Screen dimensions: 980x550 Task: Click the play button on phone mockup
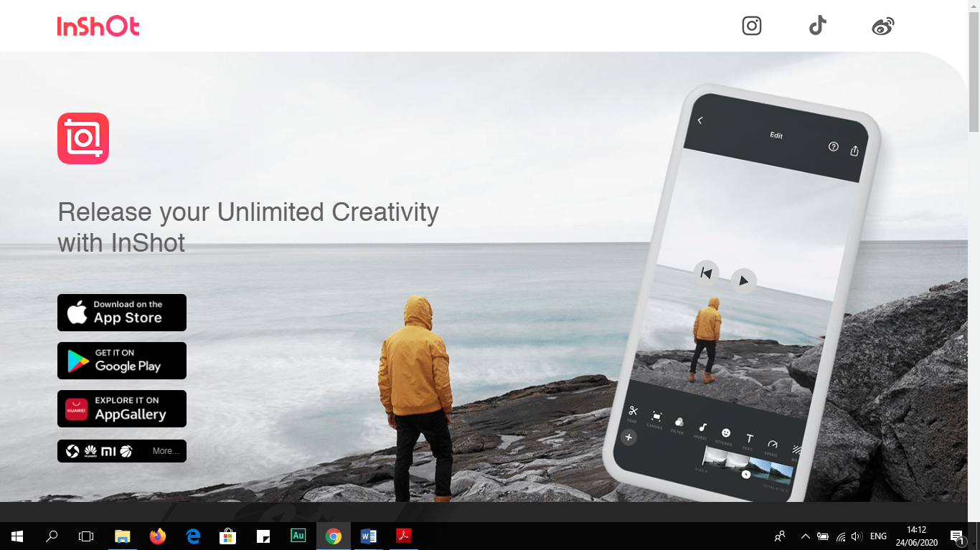pos(743,280)
